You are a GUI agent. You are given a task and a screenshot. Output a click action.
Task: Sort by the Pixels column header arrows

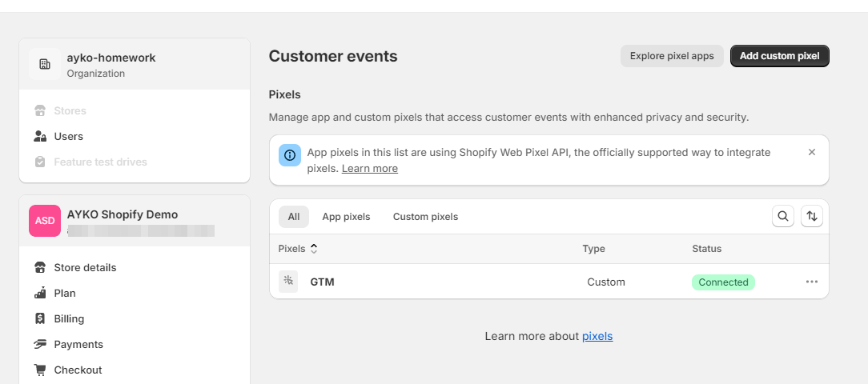[x=314, y=249]
